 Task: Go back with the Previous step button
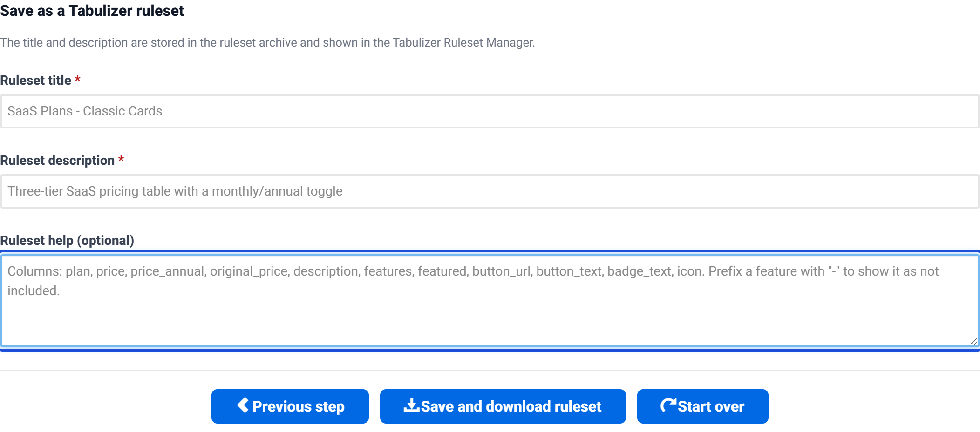click(x=290, y=406)
